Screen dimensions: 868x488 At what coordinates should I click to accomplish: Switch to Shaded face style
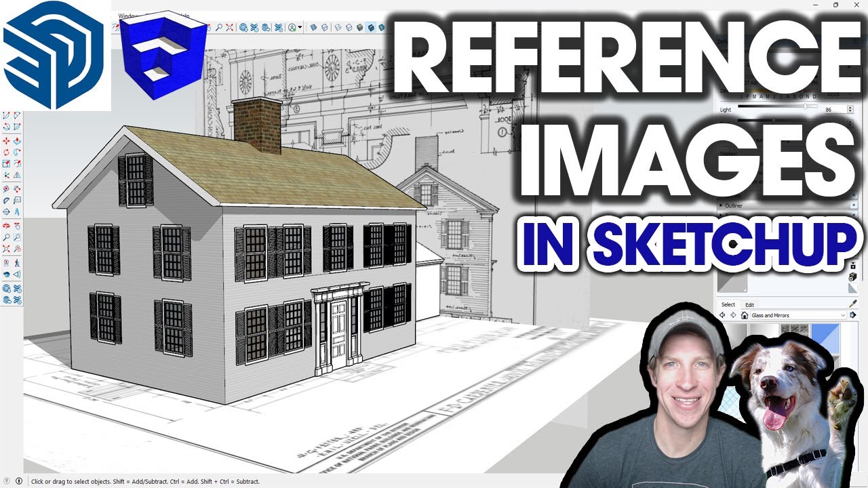point(359,27)
